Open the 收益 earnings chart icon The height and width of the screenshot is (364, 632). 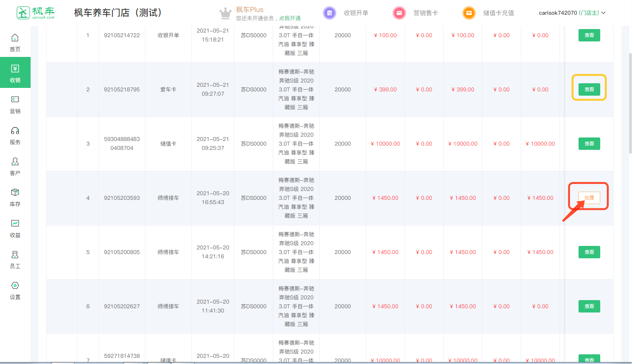[15, 224]
